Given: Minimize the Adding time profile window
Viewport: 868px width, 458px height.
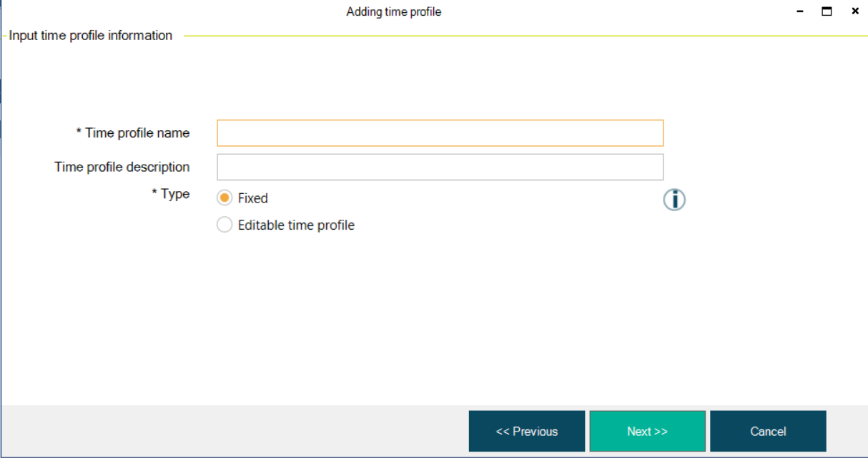Looking at the screenshot, I should click(800, 11).
